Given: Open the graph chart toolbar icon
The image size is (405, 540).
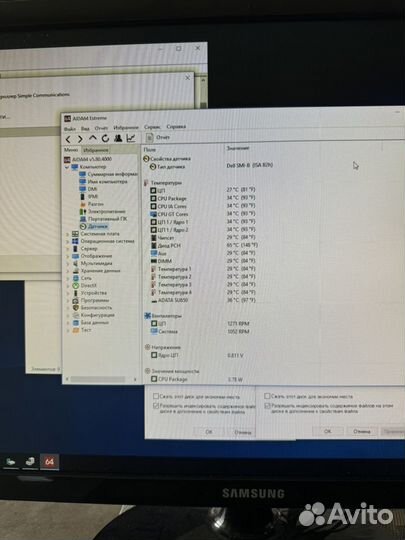Looking at the screenshot, I should pyautogui.click(x=131, y=138).
